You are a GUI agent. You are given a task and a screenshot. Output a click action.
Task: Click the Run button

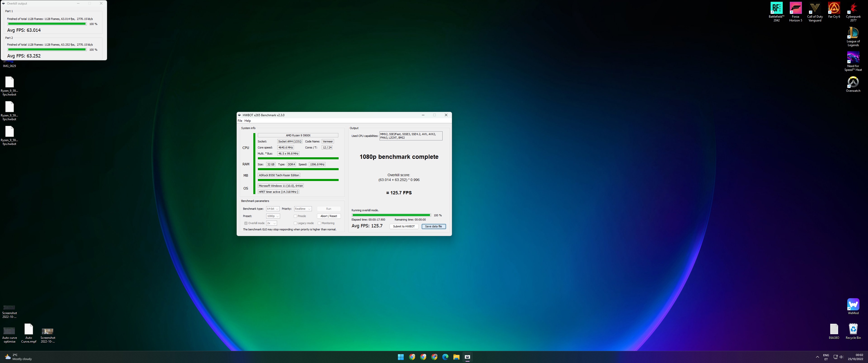(329, 209)
